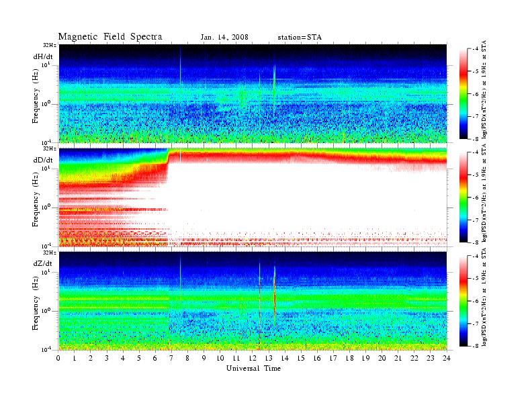Screen dimensions: 532x411
Task: Click the color bar beside the dZ/dt panel
Action: coord(463,301)
